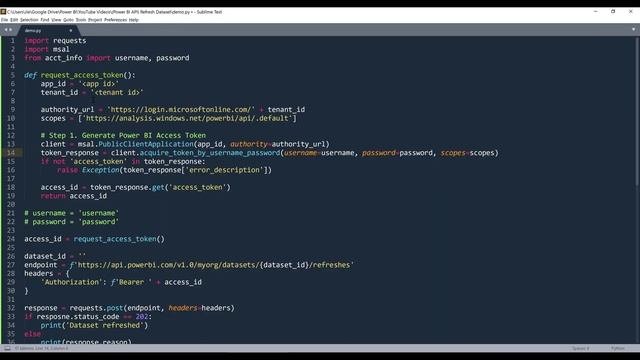
Task: Close the demo.py tab using its dot button
Action: (x=71, y=30)
